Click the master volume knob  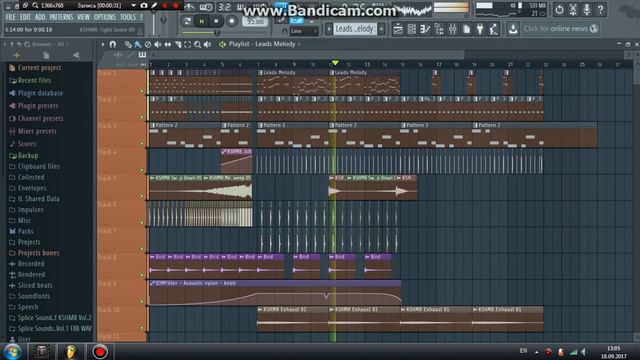tap(164, 20)
